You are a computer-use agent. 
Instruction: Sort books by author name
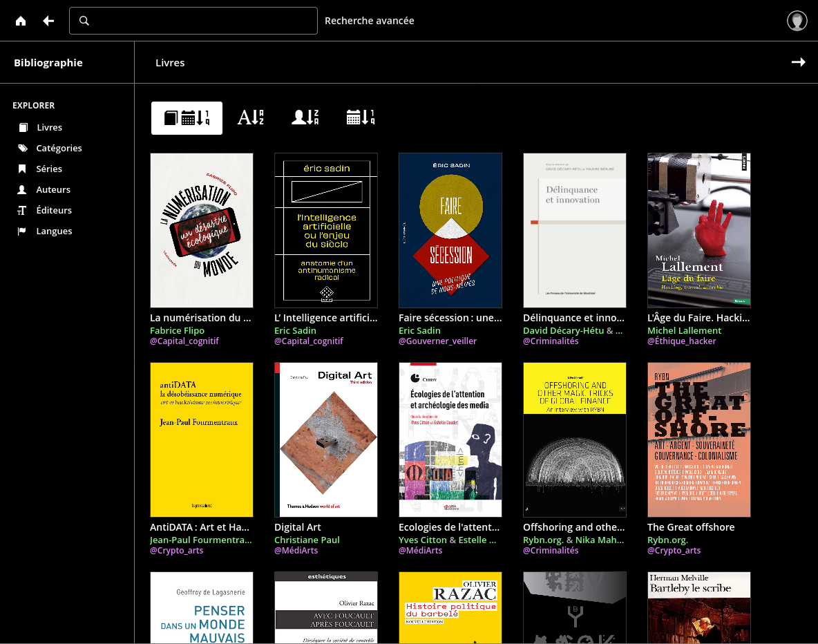[x=305, y=118]
